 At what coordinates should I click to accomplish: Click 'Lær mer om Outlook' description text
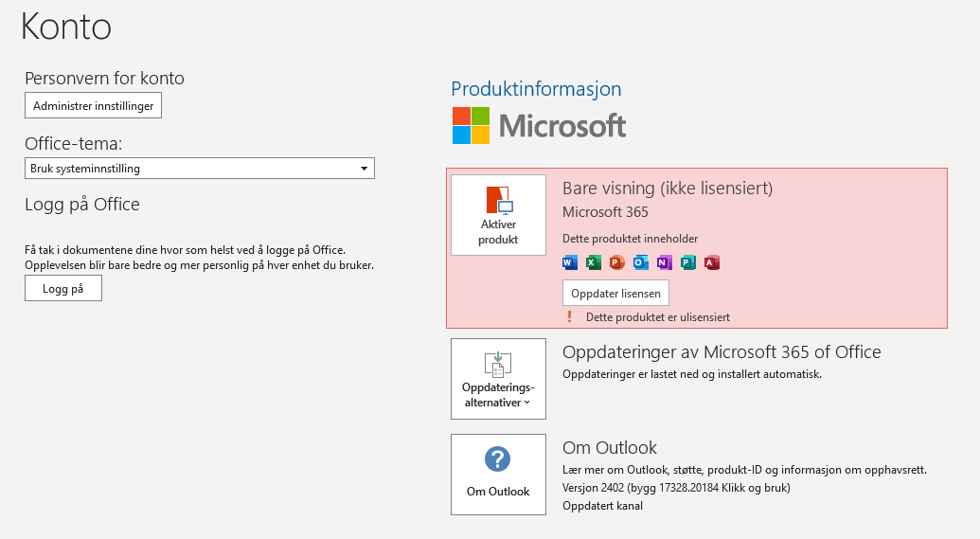point(744,470)
